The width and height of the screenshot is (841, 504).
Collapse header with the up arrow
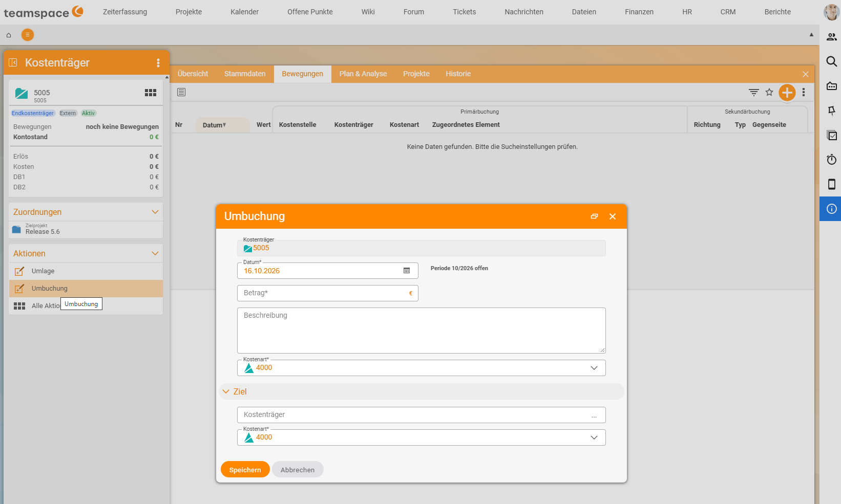pyautogui.click(x=811, y=35)
